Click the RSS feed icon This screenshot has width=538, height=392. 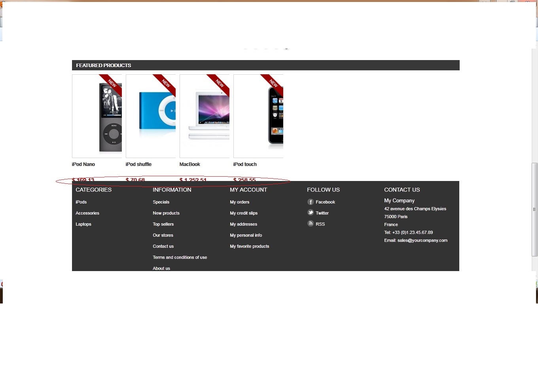311,224
